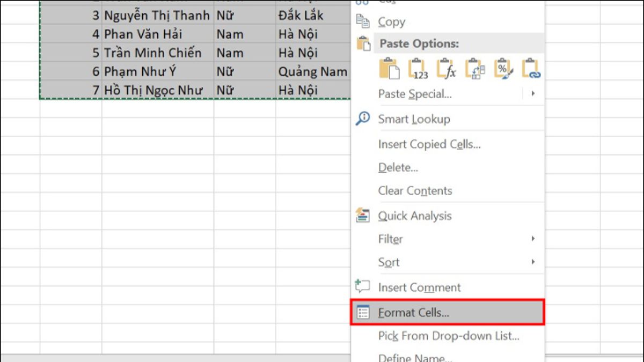This screenshot has width=644, height=362.
Task: Open Format Cells from context menu
Action: pos(413,313)
